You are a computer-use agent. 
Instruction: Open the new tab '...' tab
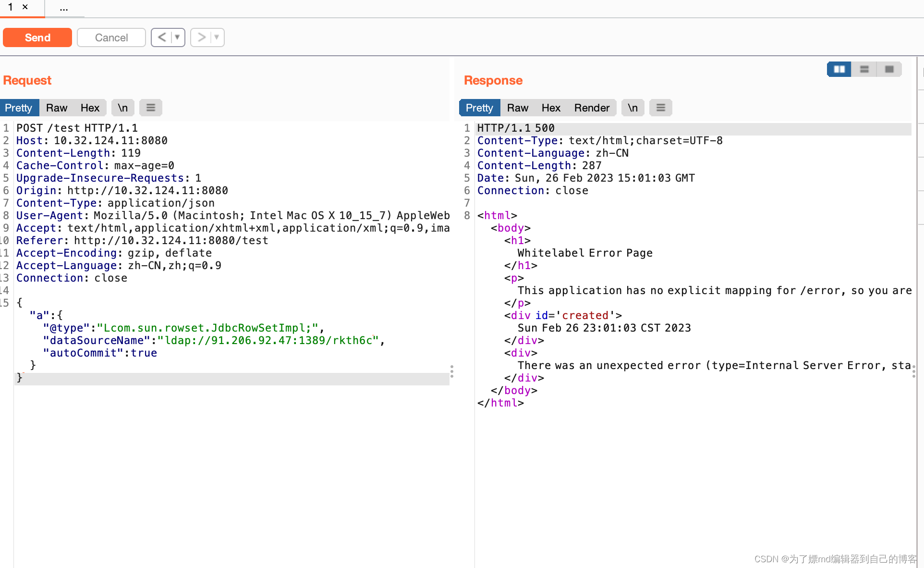click(64, 8)
